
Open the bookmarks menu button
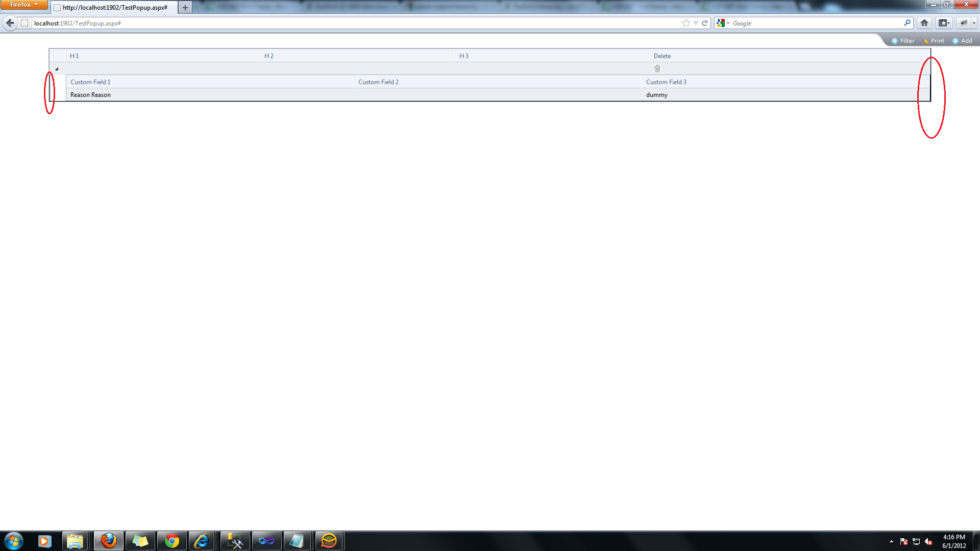(944, 23)
